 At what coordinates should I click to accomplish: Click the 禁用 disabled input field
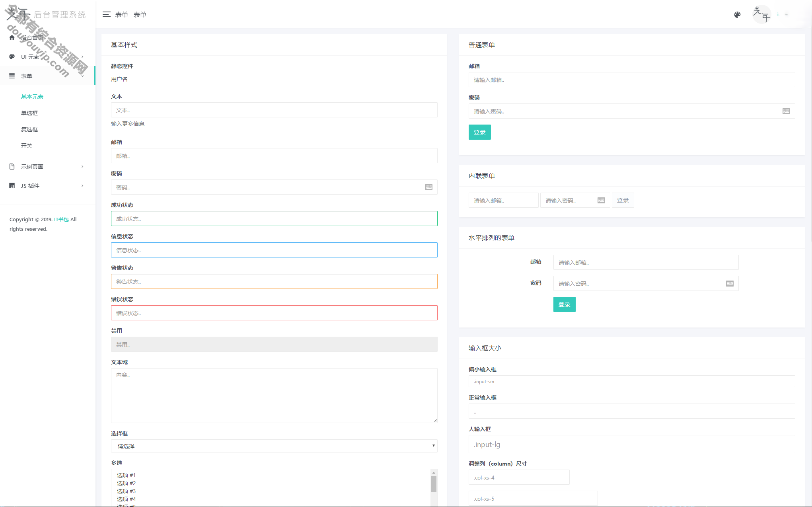274,344
